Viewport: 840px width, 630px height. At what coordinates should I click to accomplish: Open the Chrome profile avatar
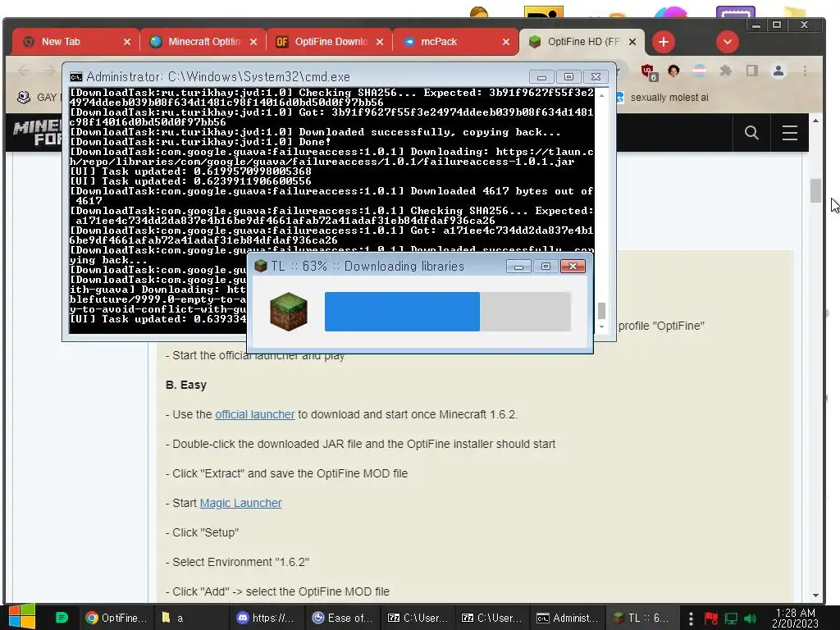click(x=778, y=71)
